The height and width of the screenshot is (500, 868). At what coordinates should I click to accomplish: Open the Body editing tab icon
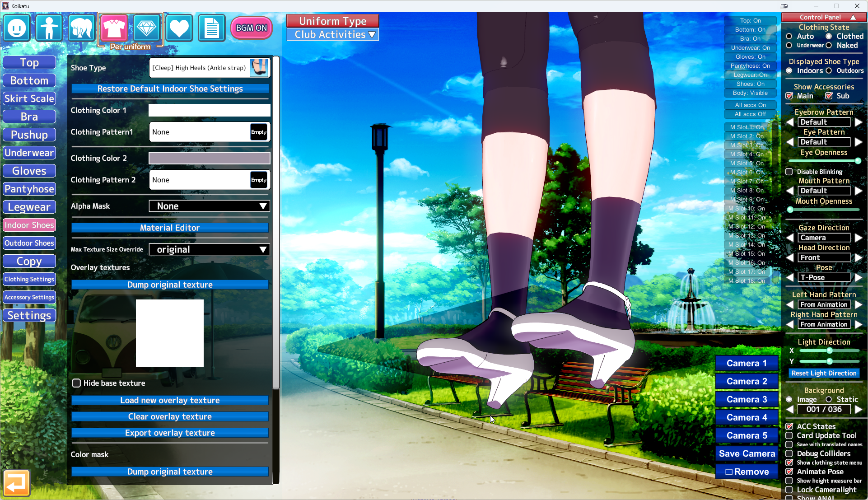tap(49, 28)
